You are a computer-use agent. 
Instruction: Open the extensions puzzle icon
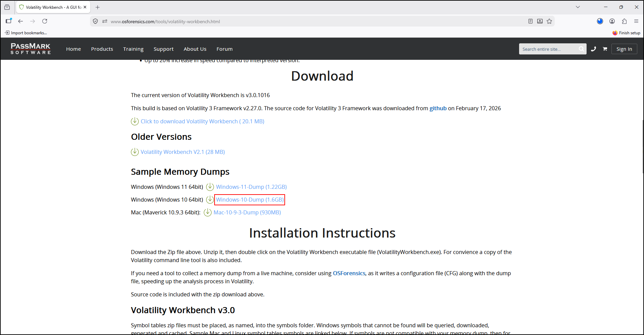[624, 21]
